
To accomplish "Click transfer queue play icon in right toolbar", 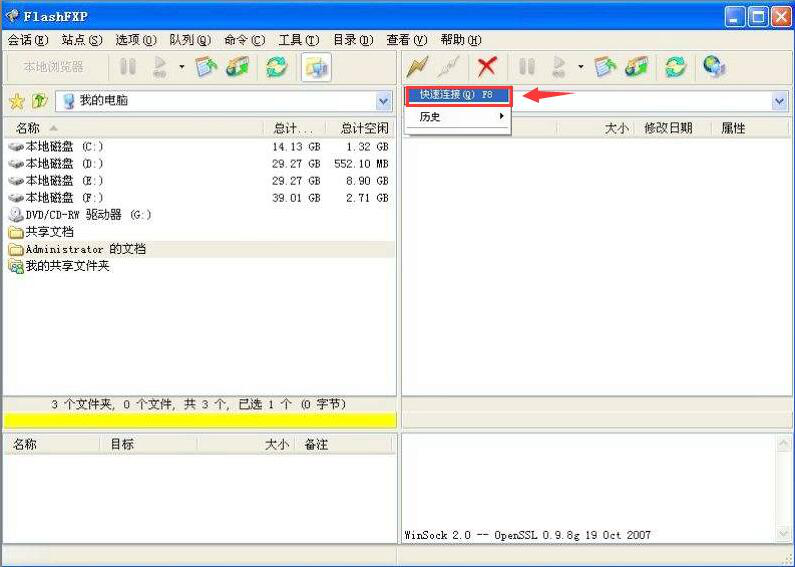I will click(559, 67).
